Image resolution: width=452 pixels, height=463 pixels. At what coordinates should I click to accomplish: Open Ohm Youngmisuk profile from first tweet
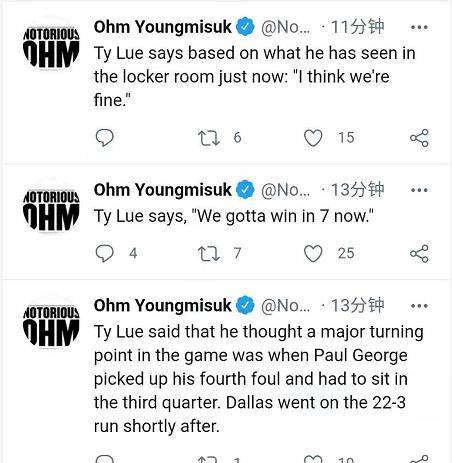[x=162, y=27]
